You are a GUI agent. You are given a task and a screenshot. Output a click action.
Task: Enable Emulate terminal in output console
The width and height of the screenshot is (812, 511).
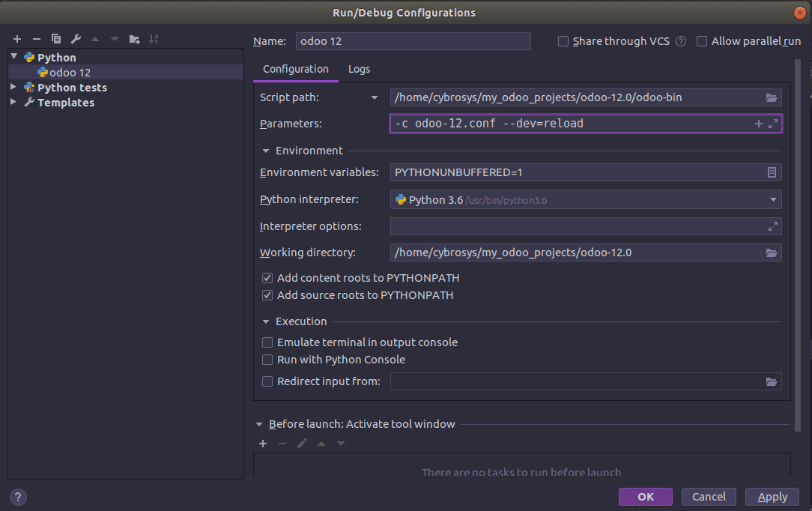click(x=267, y=342)
